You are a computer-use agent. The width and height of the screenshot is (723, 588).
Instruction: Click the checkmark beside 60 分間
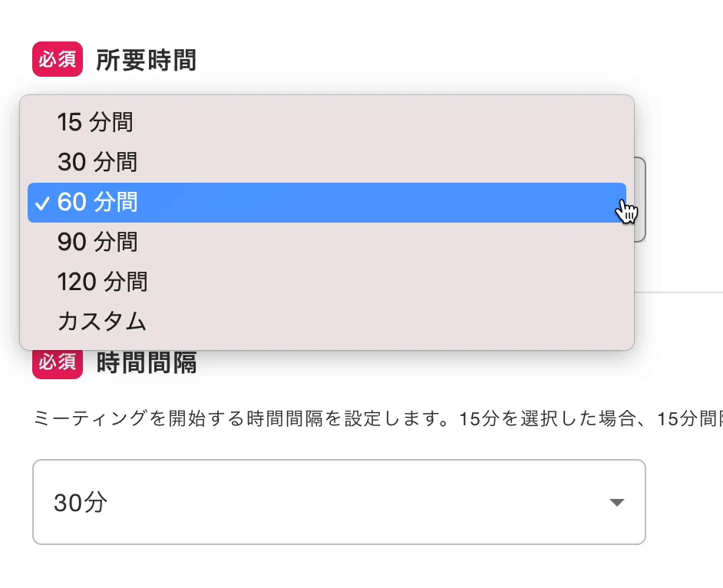pyautogui.click(x=43, y=203)
